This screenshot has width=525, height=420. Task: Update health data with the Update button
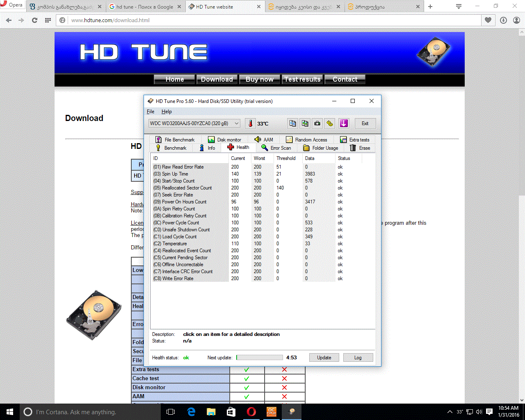324,358
